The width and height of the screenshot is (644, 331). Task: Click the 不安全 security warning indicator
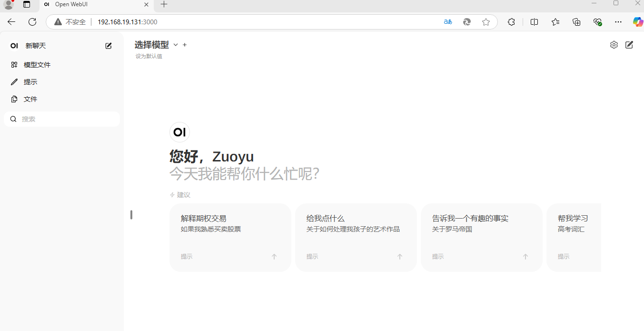pyautogui.click(x=70, y=22)
